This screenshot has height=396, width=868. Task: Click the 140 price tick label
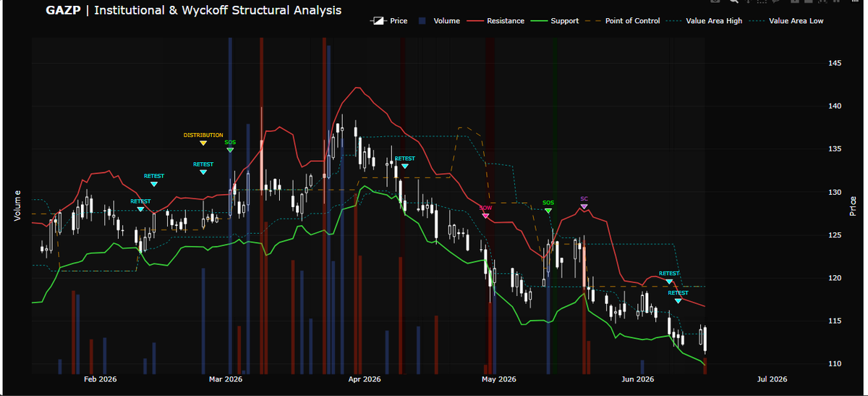click(x=835, y=106)
